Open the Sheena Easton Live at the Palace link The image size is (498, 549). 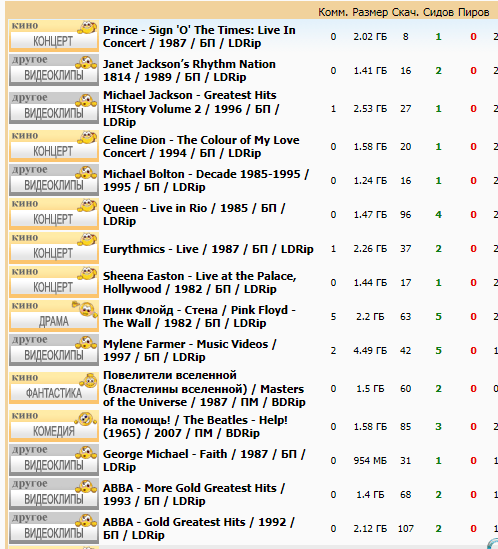(200, 283)
